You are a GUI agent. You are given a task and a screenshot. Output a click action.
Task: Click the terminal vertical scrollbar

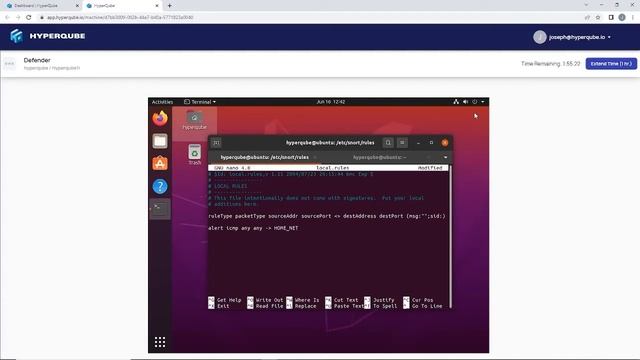tap(451, 236)
